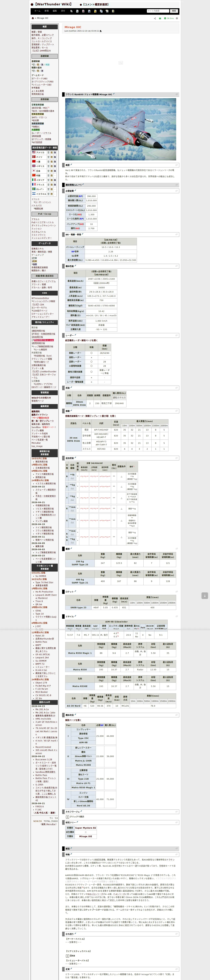Expand the 空RB plus box under リアリスティックバトル

tap(67, 956)
